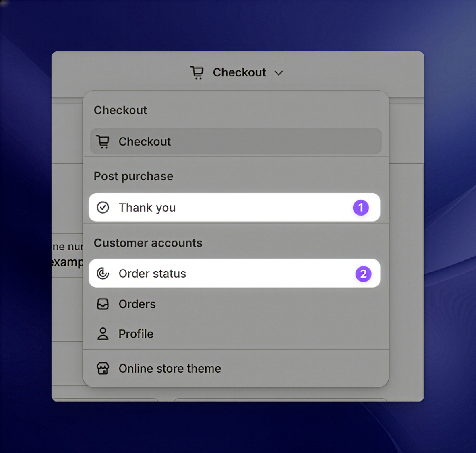Click the storefront icon for Online store theme
The image size is (476, 453).
pyautogui.click(x=103, y=369)
